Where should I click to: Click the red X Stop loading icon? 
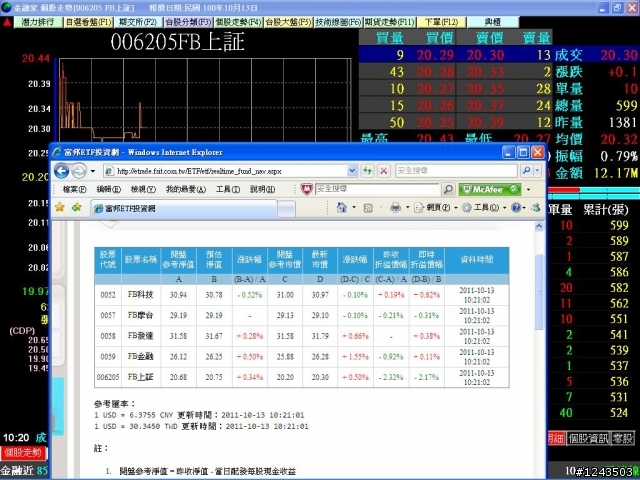pos(384,171)
